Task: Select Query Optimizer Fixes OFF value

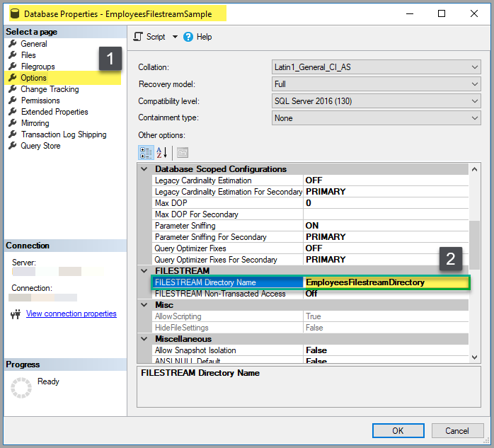Action: coord(386,248)
